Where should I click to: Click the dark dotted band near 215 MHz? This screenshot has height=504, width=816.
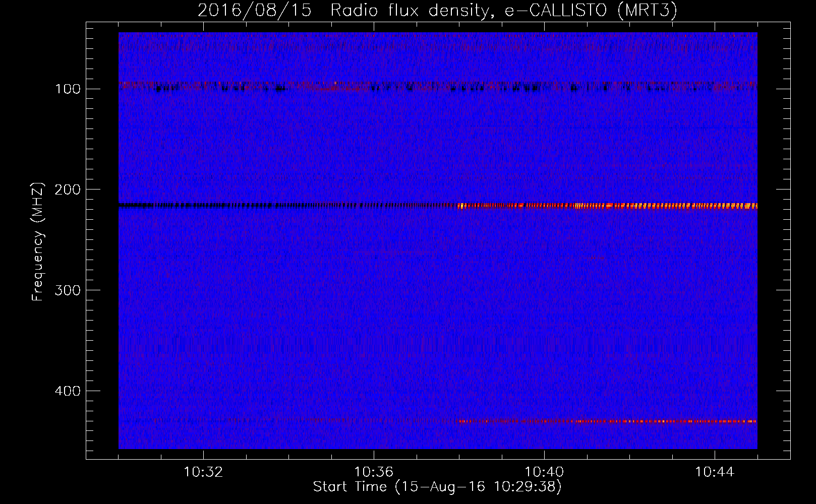(288, 205)
